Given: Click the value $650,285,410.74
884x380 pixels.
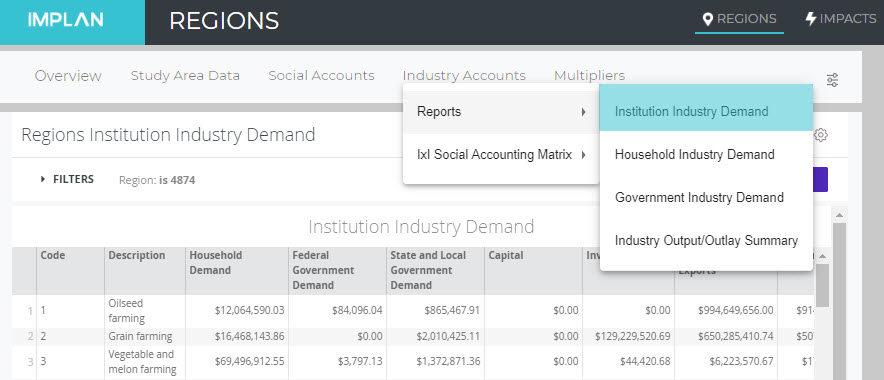Looking at the screenshot, I should pos(736,337).
